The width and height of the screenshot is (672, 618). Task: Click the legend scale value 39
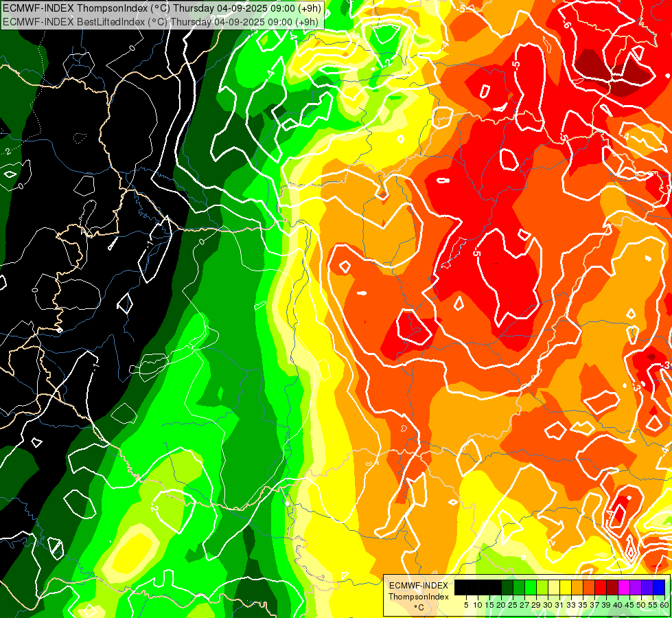point(606,605)
